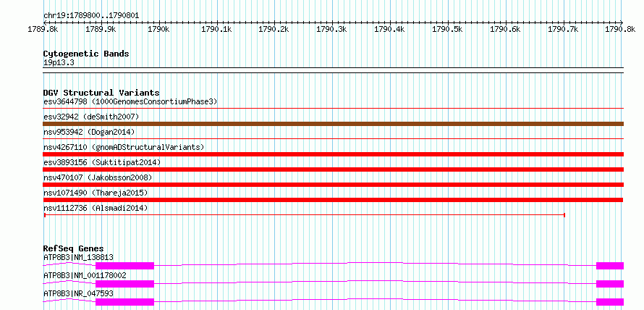
Task: Click the 1790.3k ruler tick label
Action: pos(332,29)
